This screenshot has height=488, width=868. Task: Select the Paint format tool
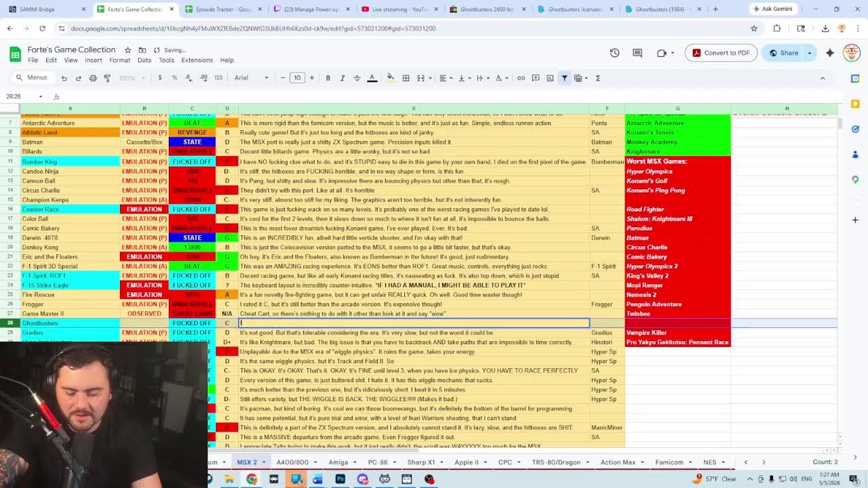(x=107, y=78)
